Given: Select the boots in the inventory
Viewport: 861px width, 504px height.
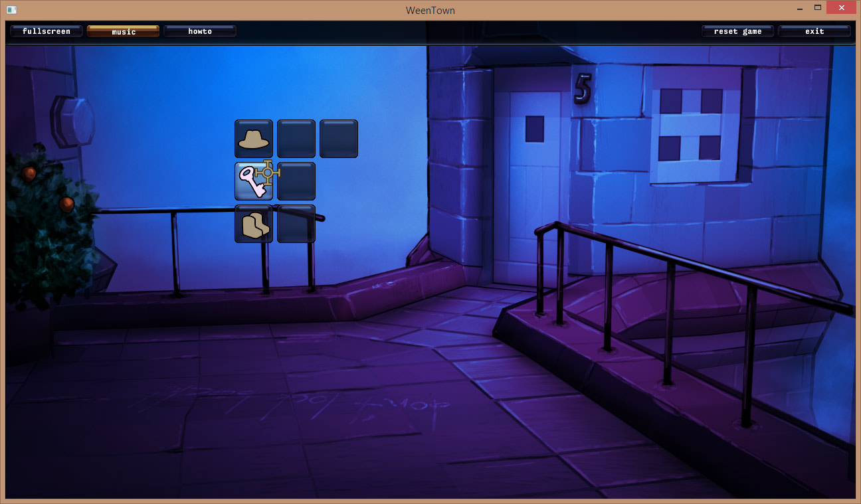Looking at the screenshot, I should point(253,224).
